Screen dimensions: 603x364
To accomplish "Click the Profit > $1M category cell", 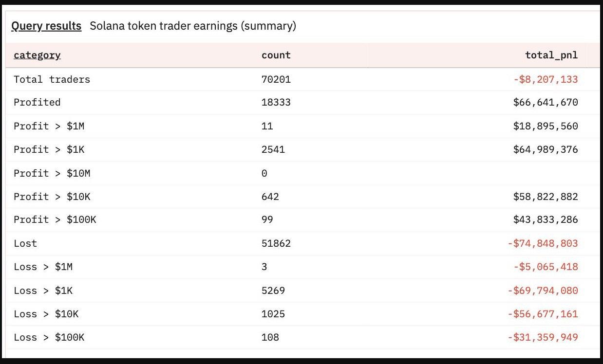I will [49, 126].
